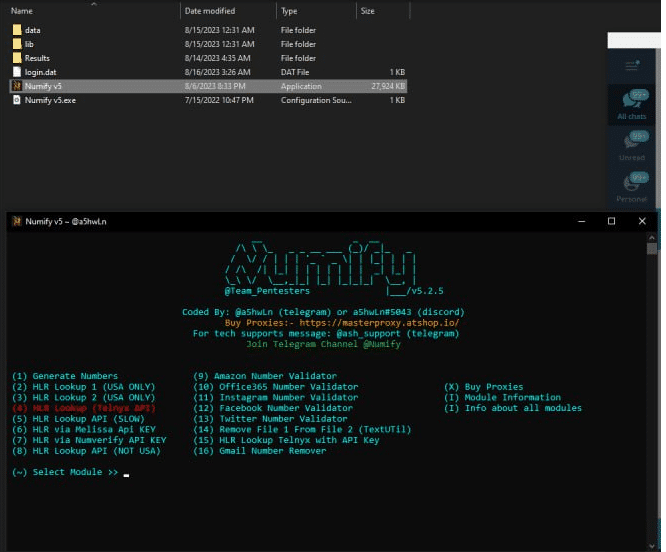This screenshot has height=552, width=666.
Task: Click the Results folder icon
Action: click(17, 58)
